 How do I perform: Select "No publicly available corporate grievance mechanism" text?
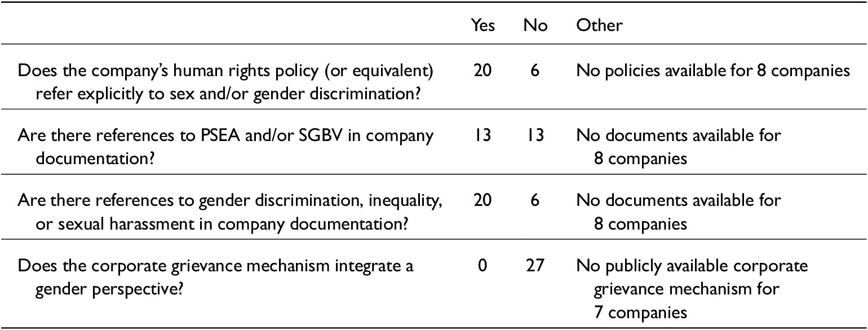coord(692,273)
